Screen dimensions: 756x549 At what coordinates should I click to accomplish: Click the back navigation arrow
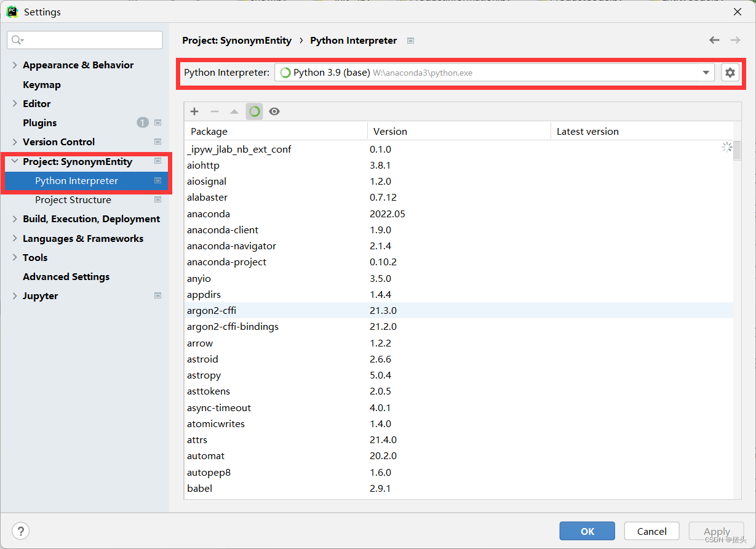714,39
